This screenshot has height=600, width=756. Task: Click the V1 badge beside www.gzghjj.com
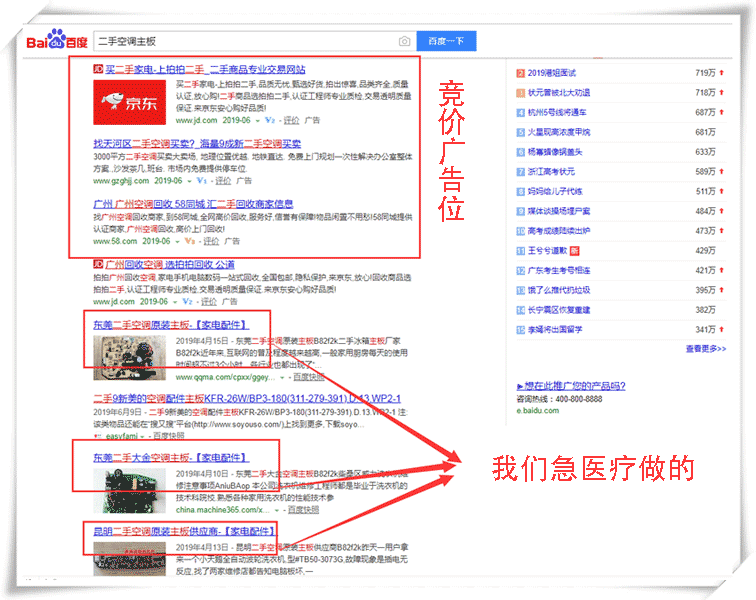pyautogui.click(x=202, y=181)
